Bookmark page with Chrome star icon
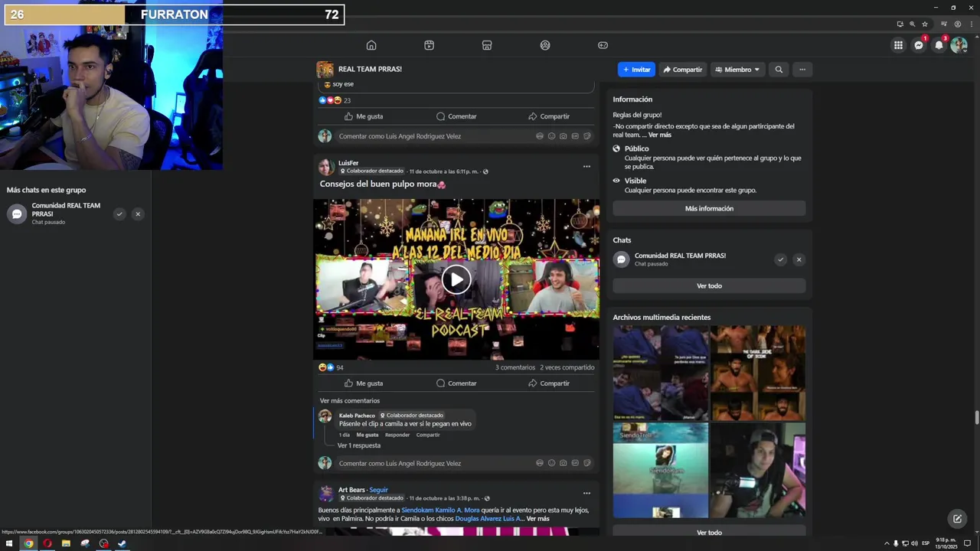Image resolution: width=980 pixels, height=551 pixels. coord(923,24)
